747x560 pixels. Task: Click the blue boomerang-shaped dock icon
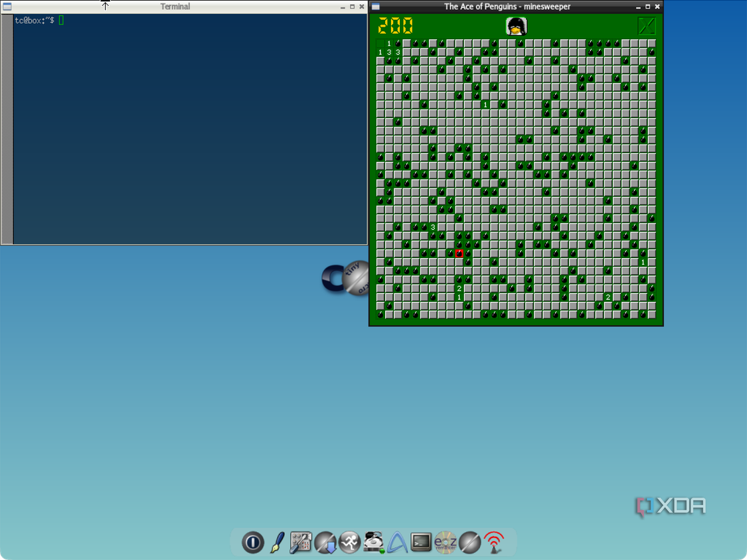[x=397, y=542]
